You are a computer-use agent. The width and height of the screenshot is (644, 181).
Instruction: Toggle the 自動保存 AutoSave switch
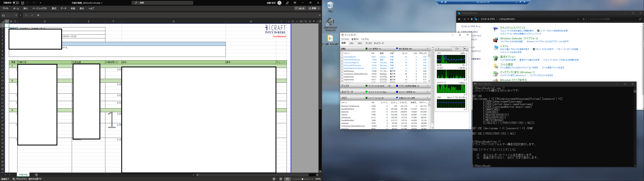[x=16, y=3]
